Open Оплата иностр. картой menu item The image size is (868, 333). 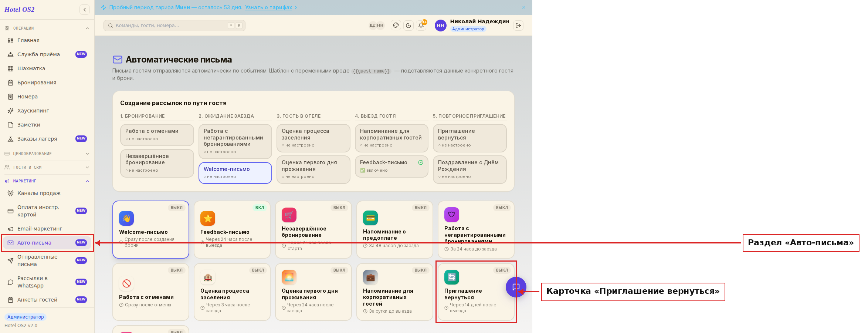click(x=47, y=211)
